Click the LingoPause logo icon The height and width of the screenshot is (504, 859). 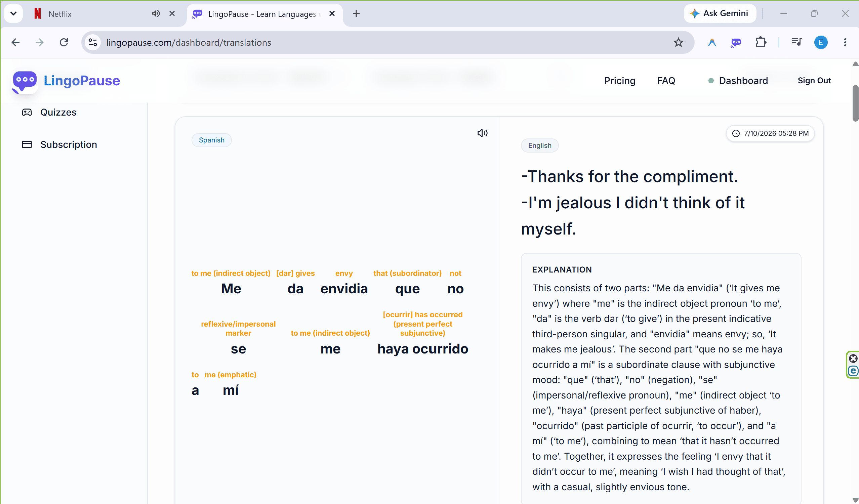25,82
